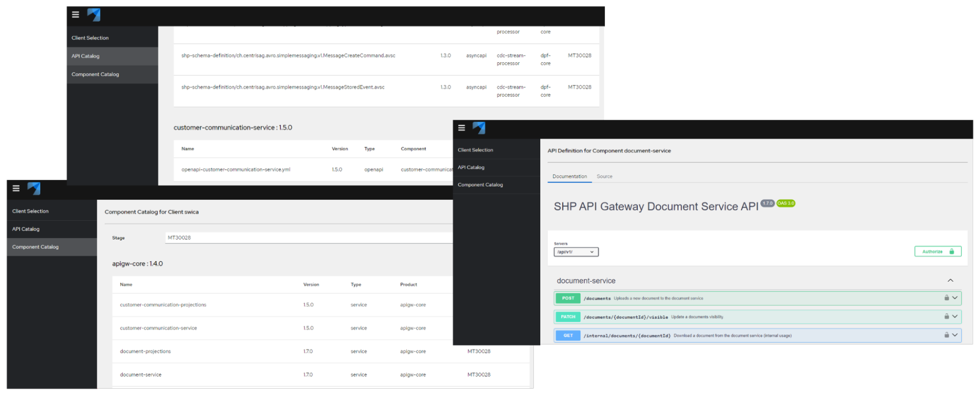Image resolution: width=980 pixels, height=396 pixels.
Task: Open hamburger menu in top API Catalog window
Action: tap(75, 15)
